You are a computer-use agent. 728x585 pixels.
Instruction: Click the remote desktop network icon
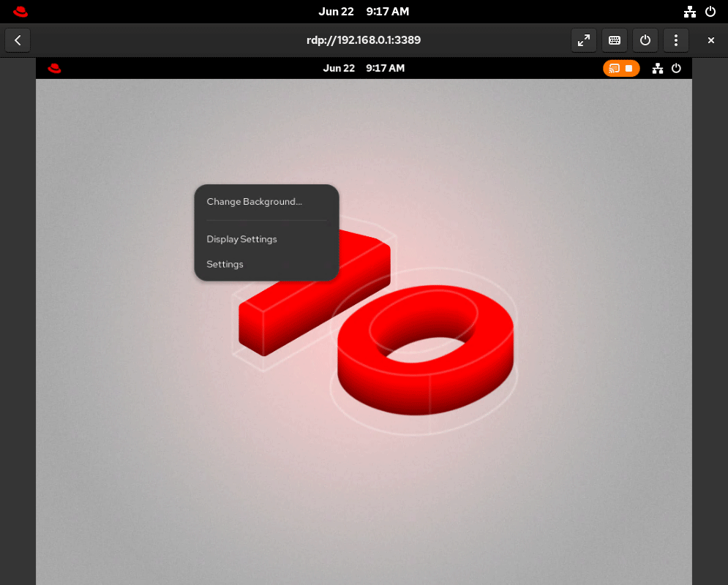pyautogui.click(x=658, y=69)
